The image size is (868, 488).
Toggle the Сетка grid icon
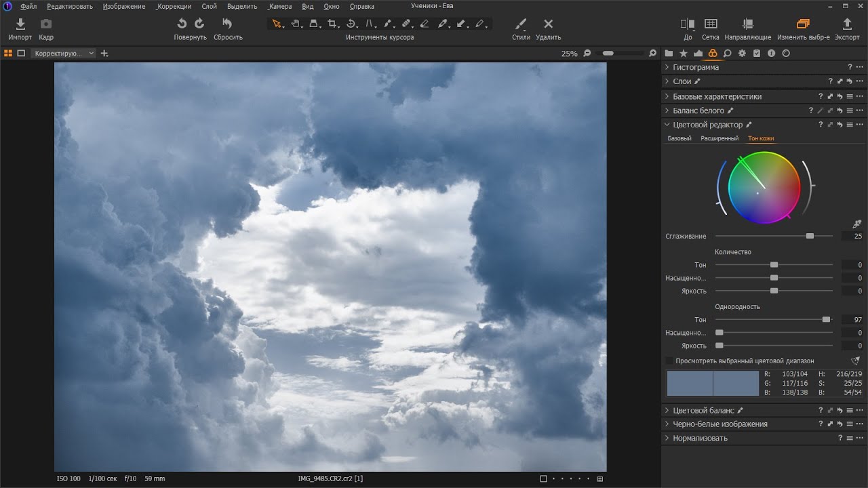coord(711,24)
